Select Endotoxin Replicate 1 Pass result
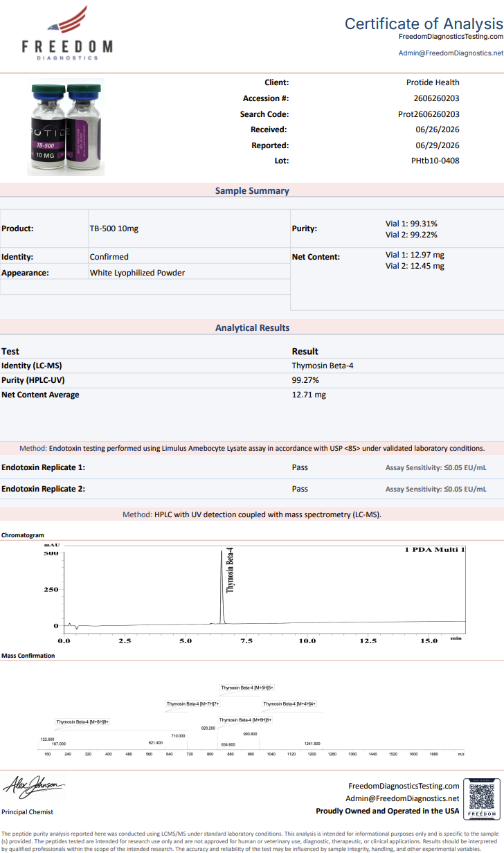The height and width of the screenshot is (853, 504). (300, 467)
